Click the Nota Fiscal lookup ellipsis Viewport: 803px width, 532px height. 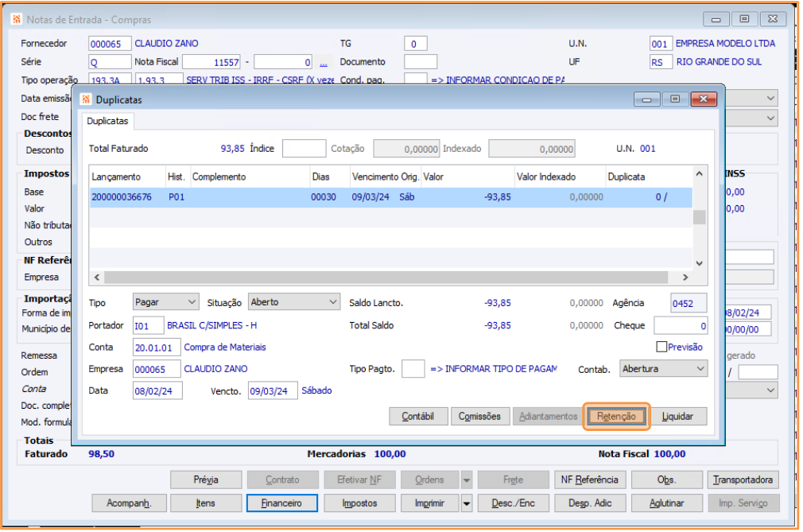point(324,62)
